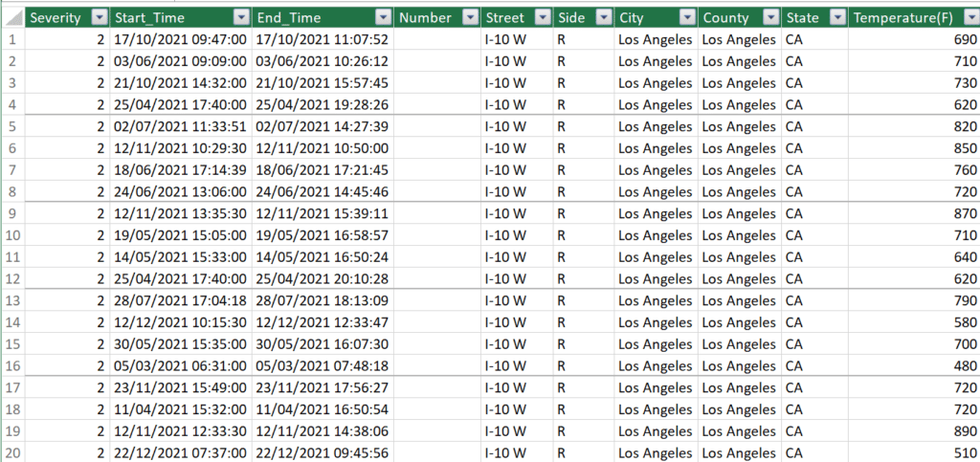The height and width of the screenshot is (462, 980).
Task: Select end time cell 12/11/2021 15:39:11
Action: (x=323, y=213)
